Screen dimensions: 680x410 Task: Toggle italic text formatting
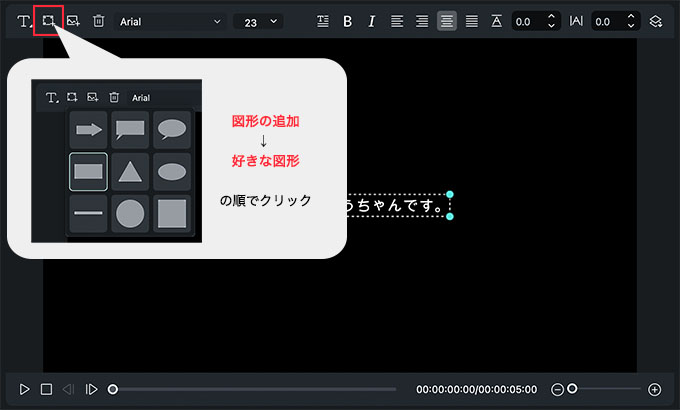pos(372,21)
